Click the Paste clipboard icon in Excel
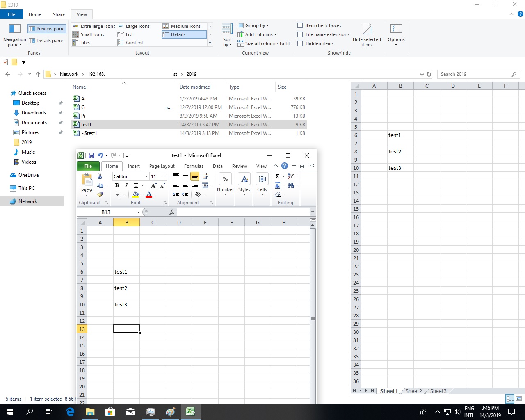 tap(87, 180)
